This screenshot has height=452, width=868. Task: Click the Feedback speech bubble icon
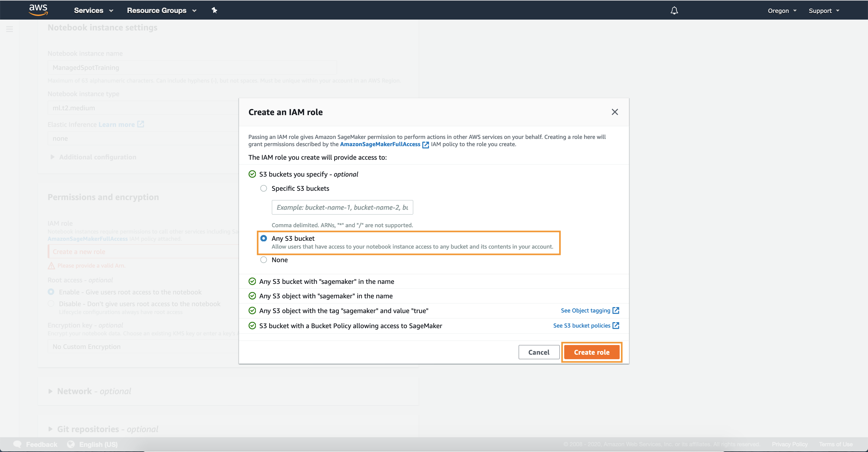(x=17, y=444)
